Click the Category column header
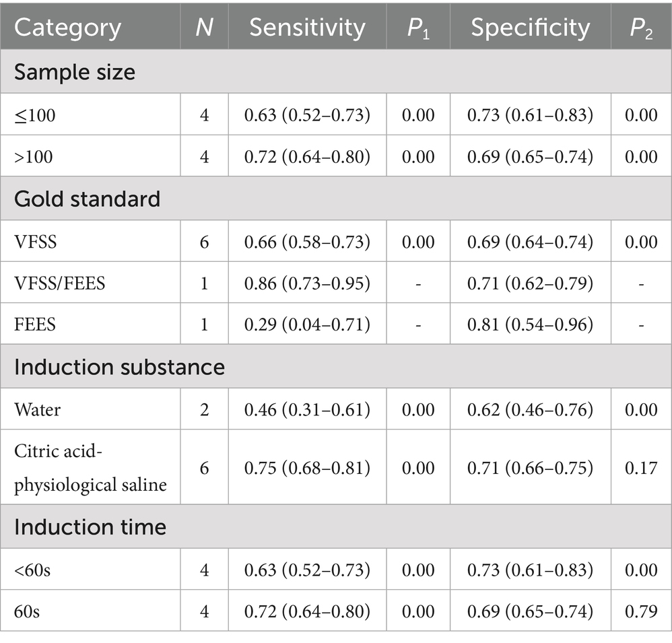 (68, 28)
